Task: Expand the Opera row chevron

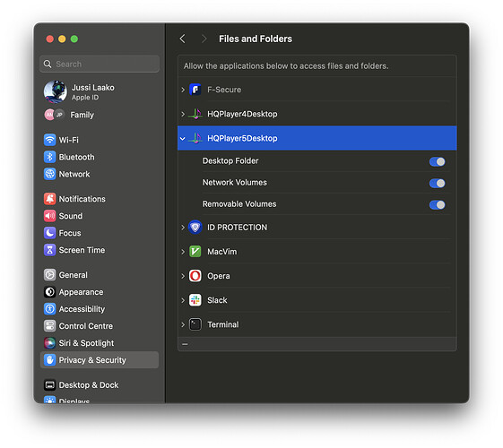Action: pos(183,276)
